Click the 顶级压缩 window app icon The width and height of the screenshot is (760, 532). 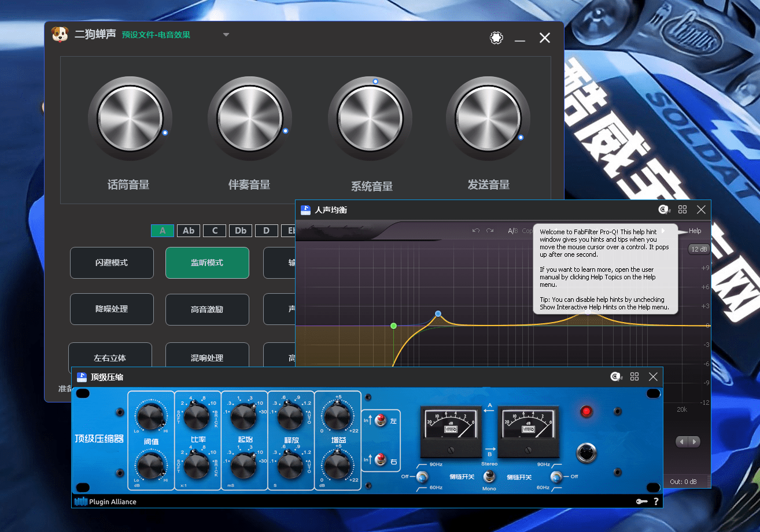click(82, 377)
